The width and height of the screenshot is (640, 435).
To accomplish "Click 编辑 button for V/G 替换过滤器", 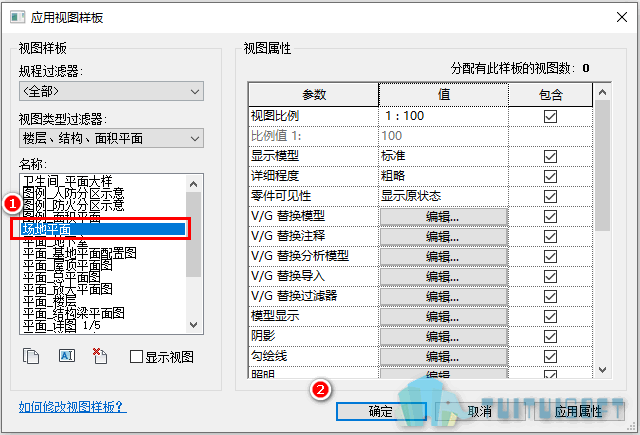I will click(443, 297).
